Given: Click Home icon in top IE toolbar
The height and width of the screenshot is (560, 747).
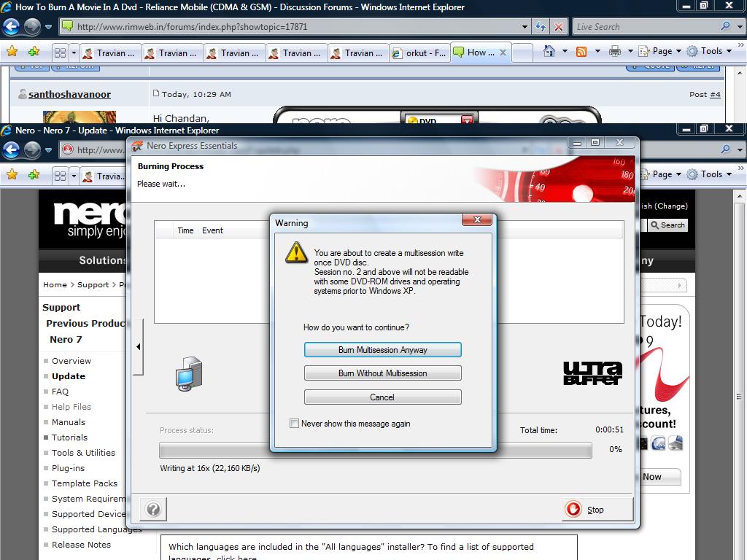Looking at the screenshot, I should 549,51.
